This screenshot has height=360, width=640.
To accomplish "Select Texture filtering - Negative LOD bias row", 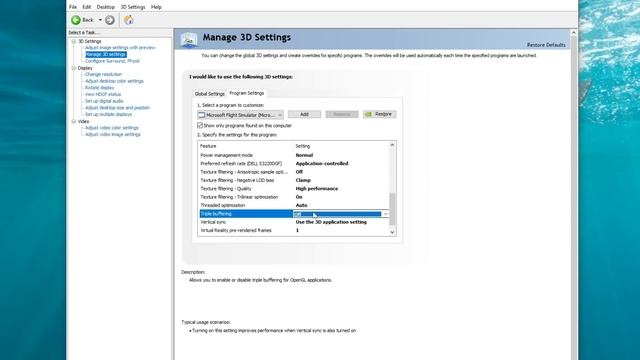I will (294, 180).
